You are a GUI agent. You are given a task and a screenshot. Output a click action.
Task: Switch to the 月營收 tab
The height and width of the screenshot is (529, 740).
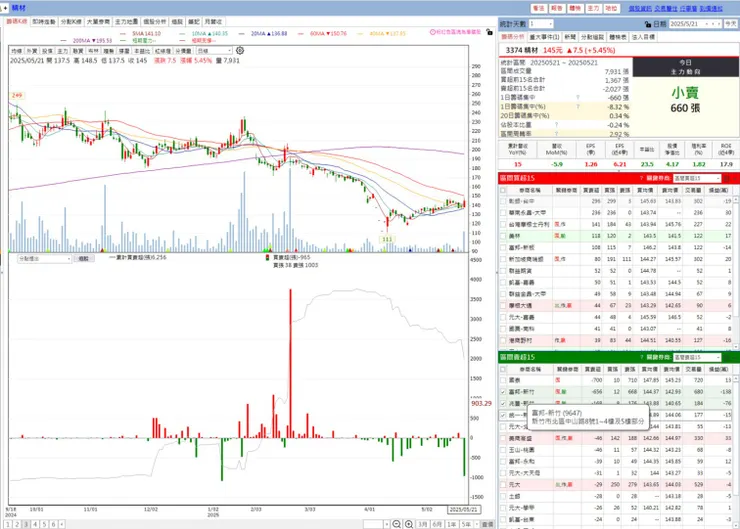(x=213, y=22)
